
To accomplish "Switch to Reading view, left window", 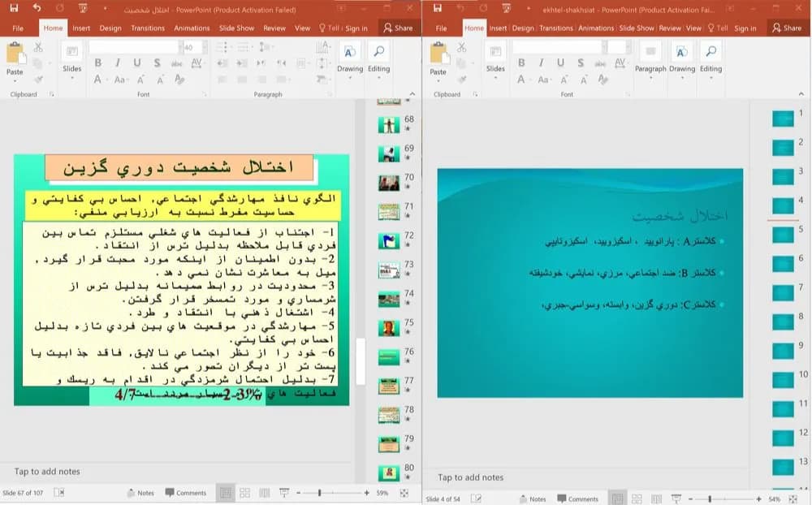I will pyautogui.click(x=265, y=493).
